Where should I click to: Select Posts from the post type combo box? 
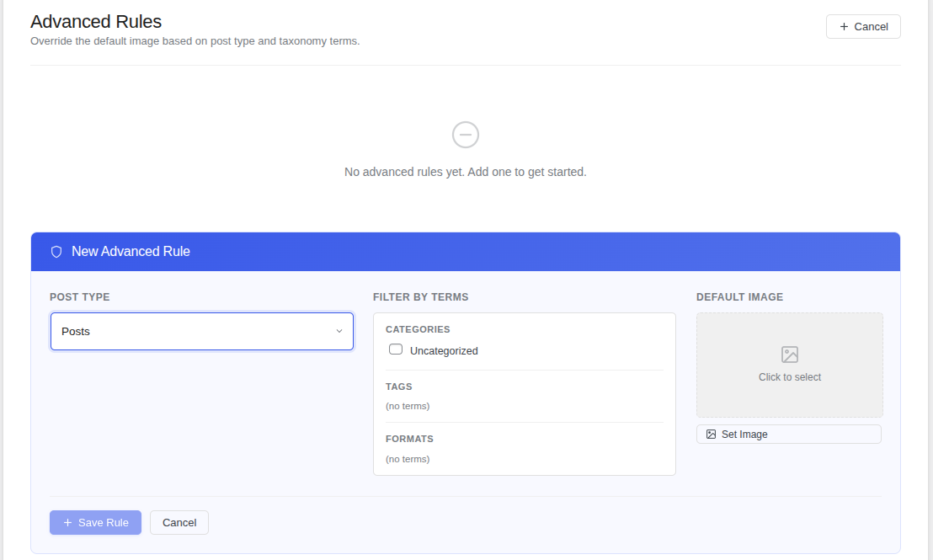click(201, 331)
